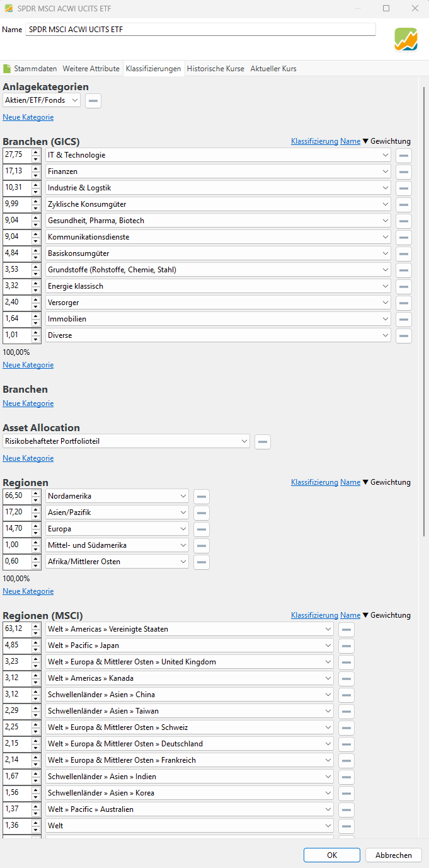Decrease the Afrika/Mittlerer Osten weight 0,60
Screen dimensions: 429x868
pyautogui.click(x=36, y=565)
